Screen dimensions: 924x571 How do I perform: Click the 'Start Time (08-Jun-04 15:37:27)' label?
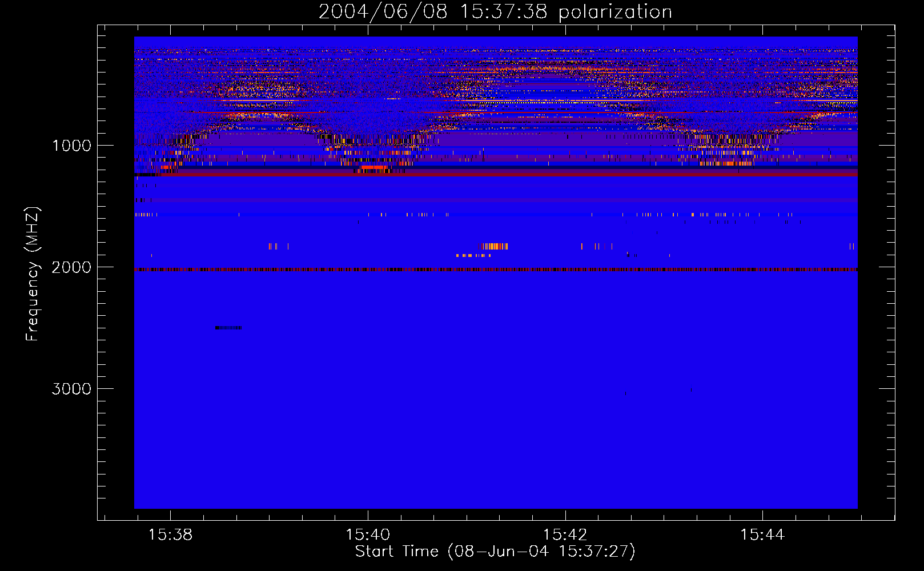pyautogui.click(x=495, y=552)
